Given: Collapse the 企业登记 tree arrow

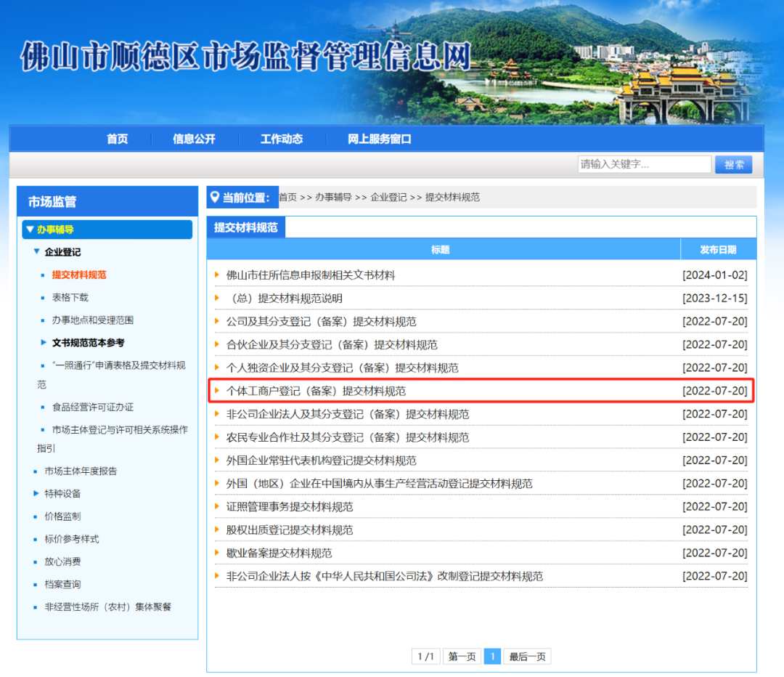Looking at the screenshot, I should [36, 251].
